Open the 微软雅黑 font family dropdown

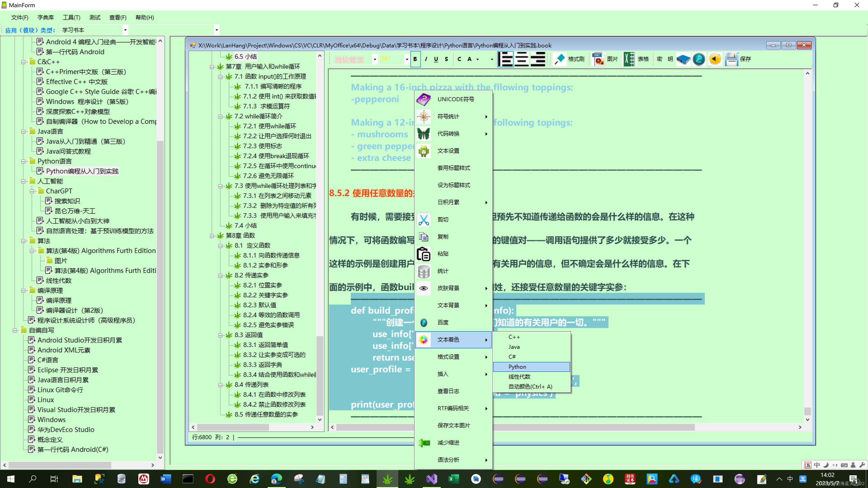[x=374, y=59]
